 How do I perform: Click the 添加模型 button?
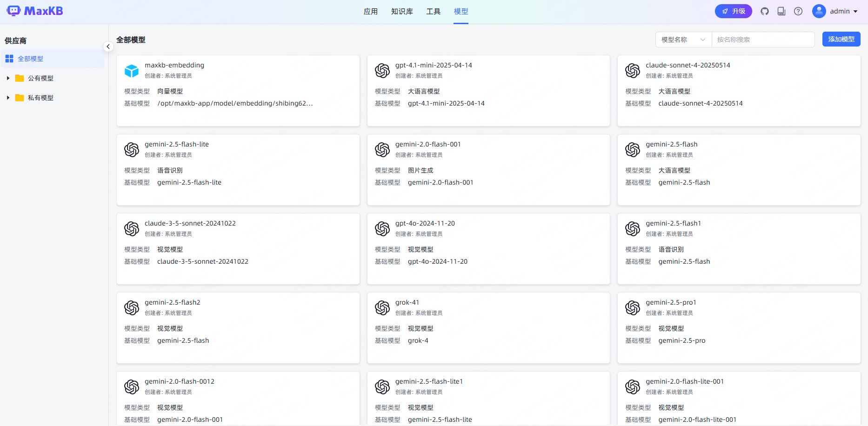(x=841, y=39)
